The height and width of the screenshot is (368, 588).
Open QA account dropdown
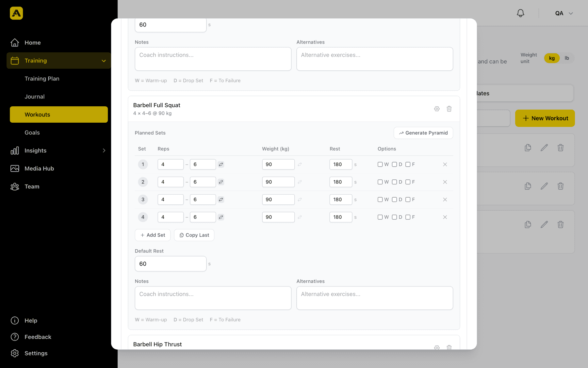(x=564, y=13)
